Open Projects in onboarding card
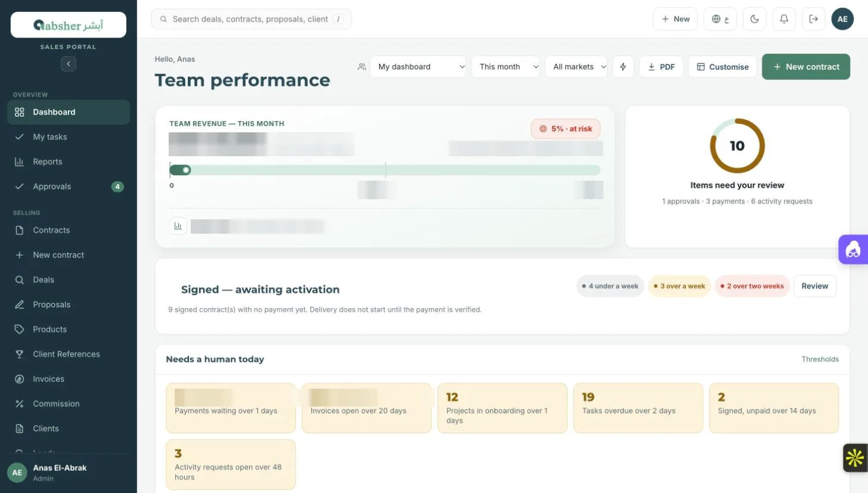Screen dimensions: 868x493 tap(503, 408)
